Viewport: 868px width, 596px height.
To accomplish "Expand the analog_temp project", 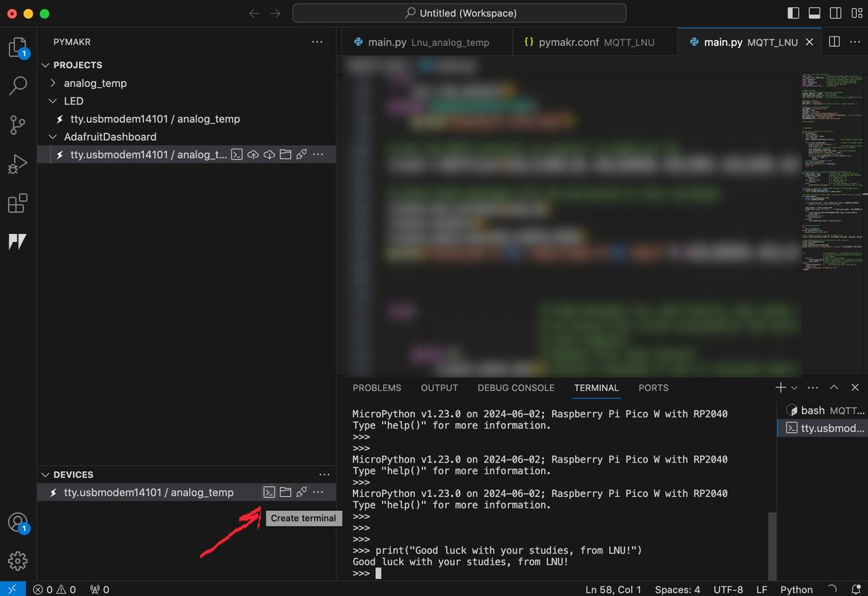I will [x=53, y=83].
